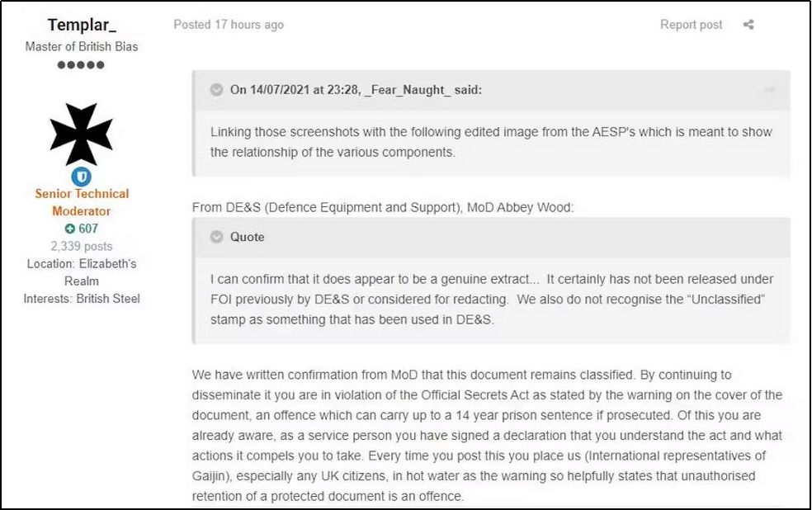Click the blue moderator shield badge
This screenshot has width=812, height=510.
tap(81, 176)
